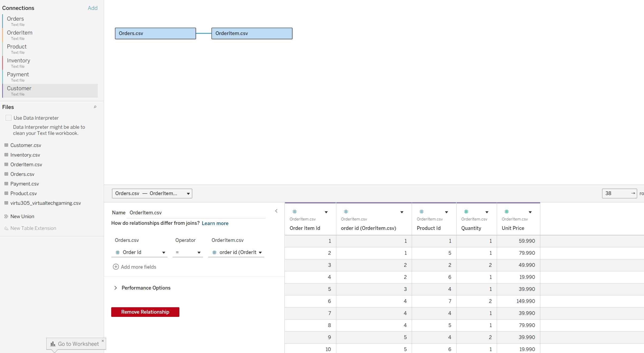Select the Go to Worksheet chart icon
Viewport: 644px width, 353px height.
point(53,344)
